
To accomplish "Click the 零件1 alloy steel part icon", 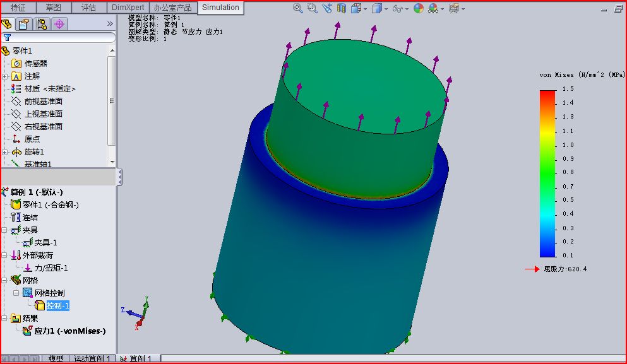I will 16,204.
